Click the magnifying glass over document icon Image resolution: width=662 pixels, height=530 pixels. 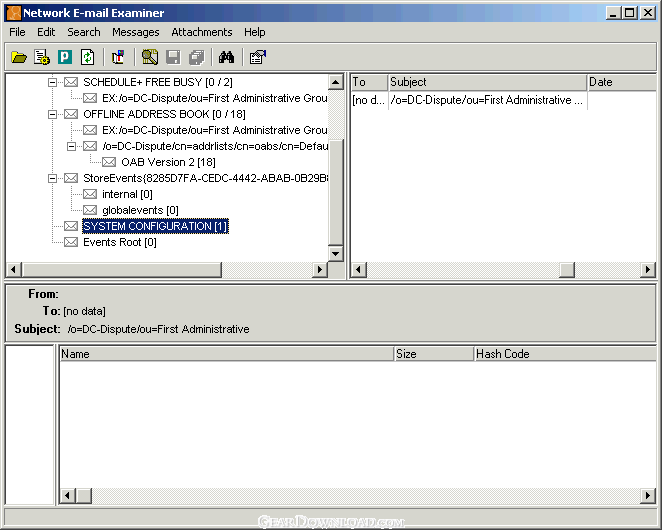tap(149, 57)
